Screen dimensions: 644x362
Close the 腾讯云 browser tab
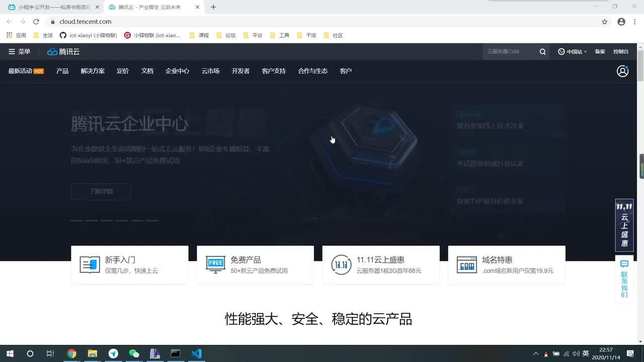(x=197, y=7)
